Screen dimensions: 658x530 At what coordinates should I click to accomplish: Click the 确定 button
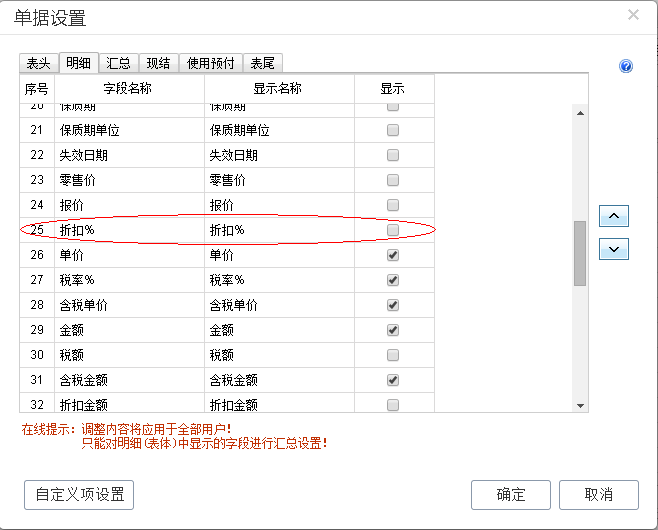point(510,494)
